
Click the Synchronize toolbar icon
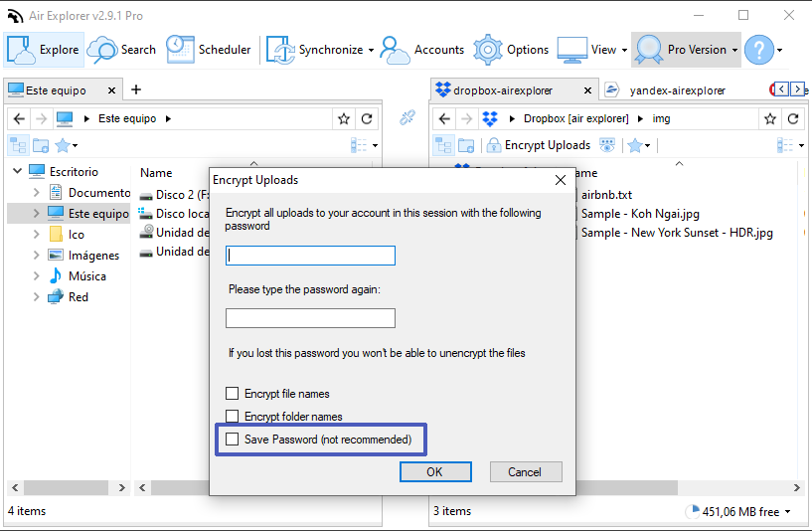[x=280, y=50]
